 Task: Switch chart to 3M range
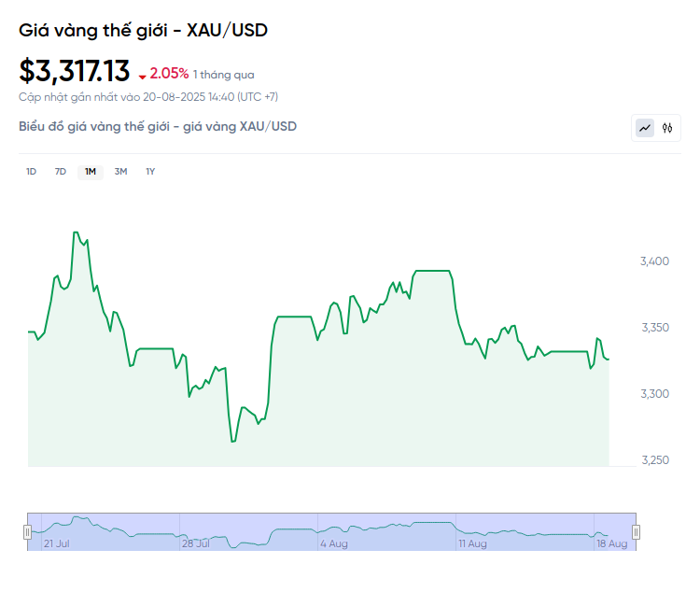(x=120, y=171)
